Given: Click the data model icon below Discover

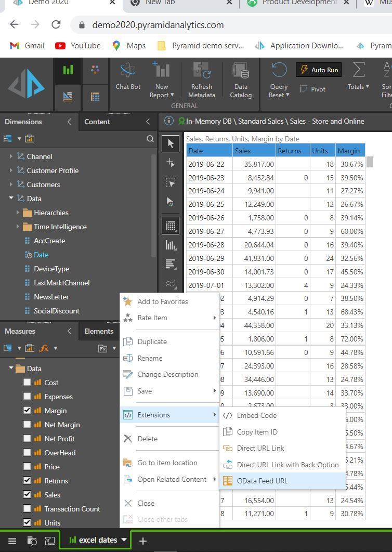Looking at the screenshot, I should (68, 97).
